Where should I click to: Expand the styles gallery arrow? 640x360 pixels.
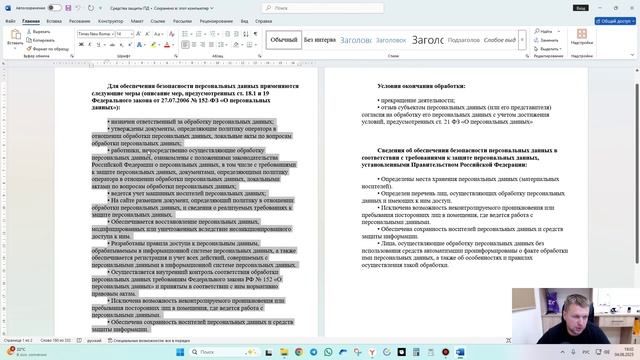click(x=522, y=40)
